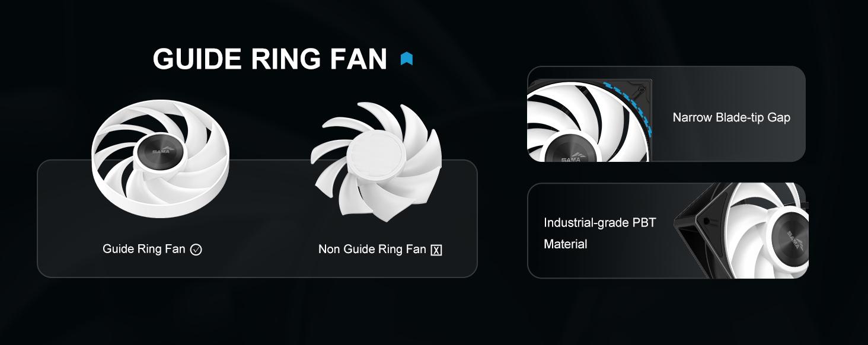The image size is (868, 345).
Task: Select the "GUIDE RING FAN" heading text
Action: point(270,59)
